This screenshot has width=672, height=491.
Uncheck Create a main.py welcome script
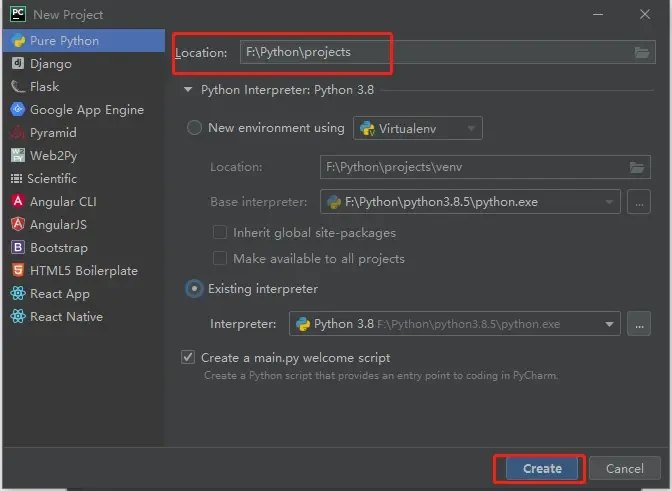click(188, 357)
